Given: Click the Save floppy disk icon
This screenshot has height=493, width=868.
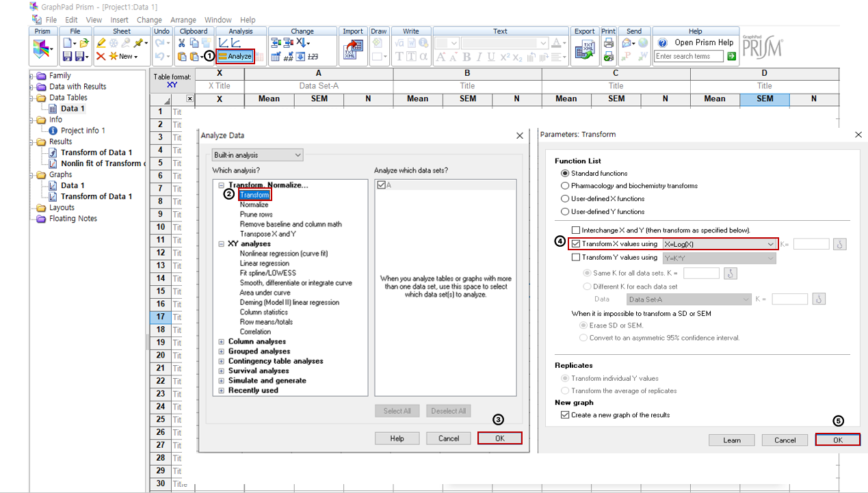Looking at the screenshot, I should tap(68, 57).
